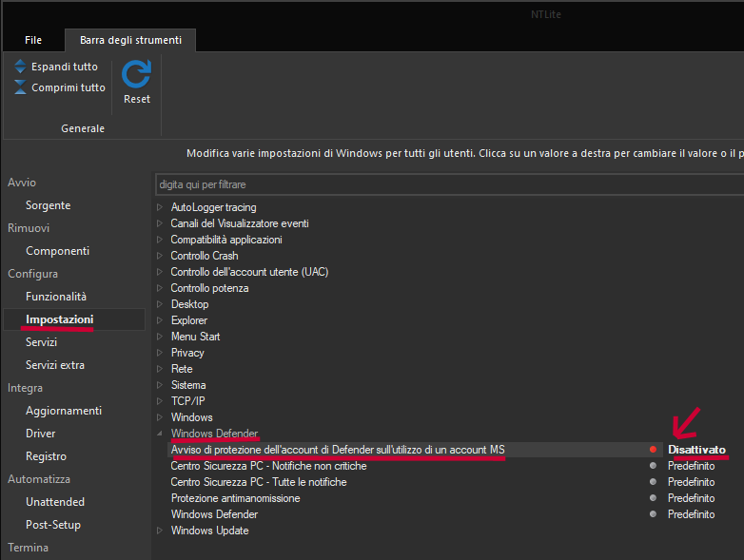744x560 pixels.
Task: Click the Espandi tutto expand icon
Action: pos(20,67)
